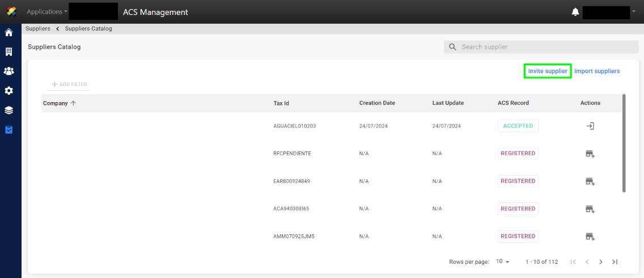Screen dimensions: 644x278
Task: Open login action icon for AGUACIEL010203 row
Action: [x=590, y=126]
